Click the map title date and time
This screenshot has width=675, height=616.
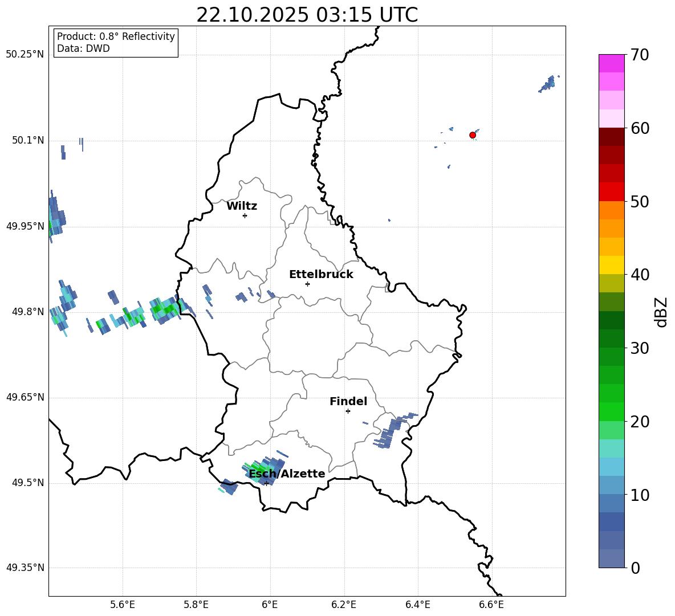click(x=307, y=15)
